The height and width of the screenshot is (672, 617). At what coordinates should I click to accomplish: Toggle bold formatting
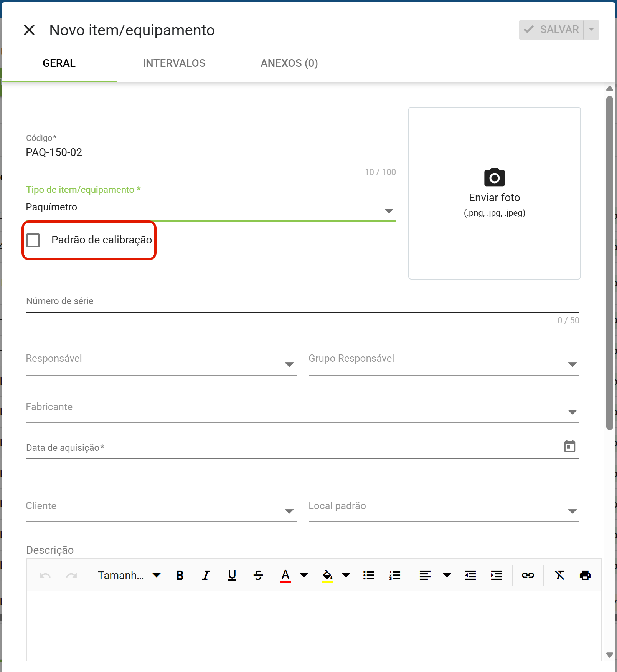[180, 575]
